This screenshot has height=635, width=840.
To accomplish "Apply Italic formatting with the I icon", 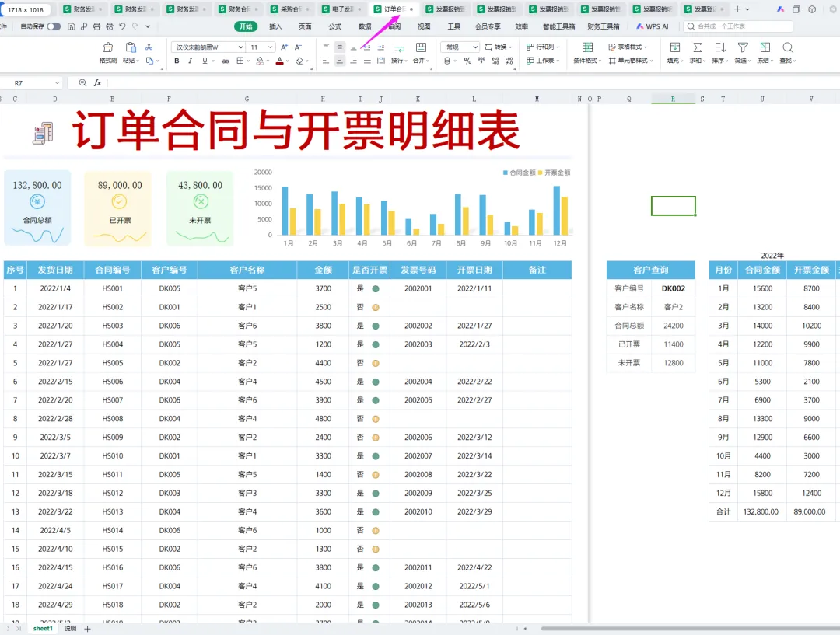I will pos(191,61).
